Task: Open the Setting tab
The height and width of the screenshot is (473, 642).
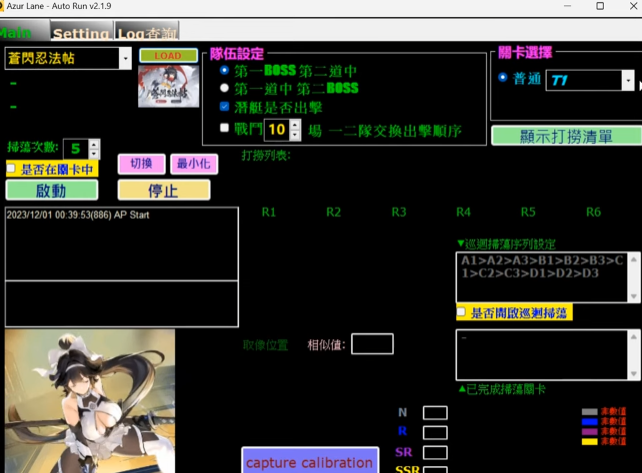Action: coord(81,32)
